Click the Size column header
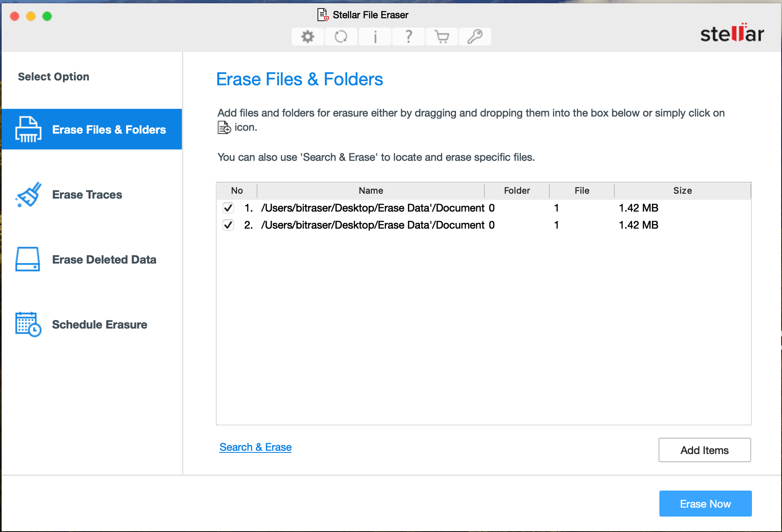This screenshot has height=532, width=782. 682,190
